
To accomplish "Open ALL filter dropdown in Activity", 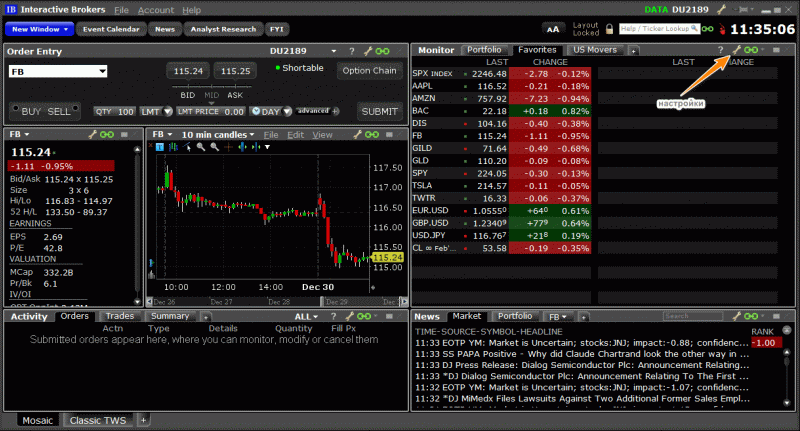I will [306, 316].
